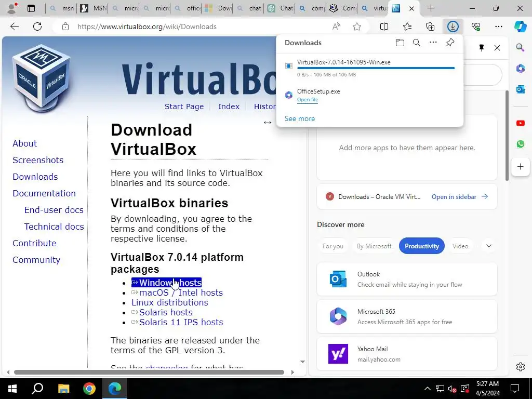The height and width of the screenshot is (399, 532).
Task: Open YouTube icon in Edge sidebar
Action: click(x=521, y=123)
